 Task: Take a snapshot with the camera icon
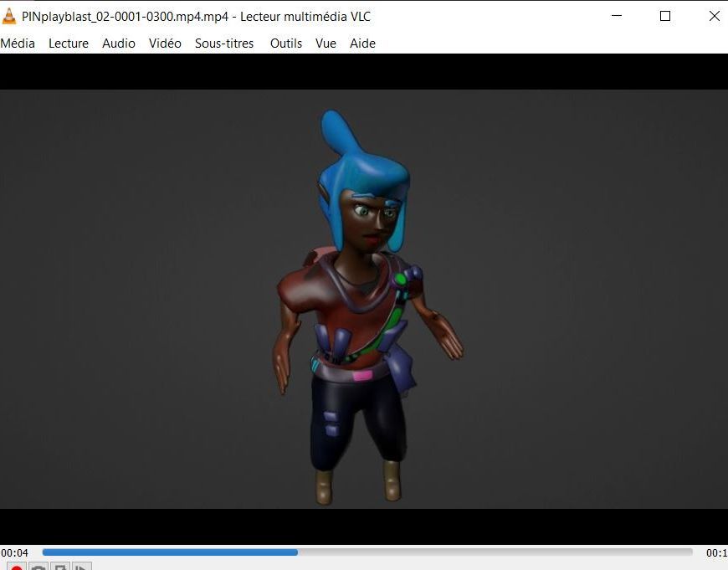click(38, 567)
